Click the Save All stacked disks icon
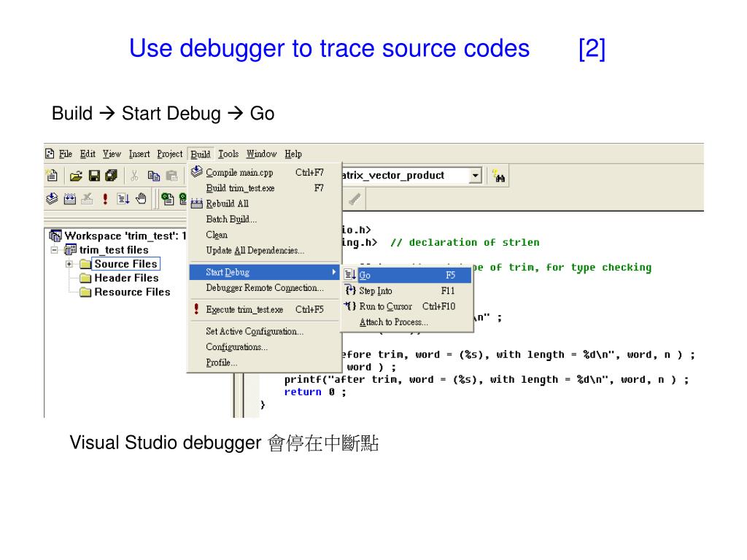 click(x=112, y=176)
